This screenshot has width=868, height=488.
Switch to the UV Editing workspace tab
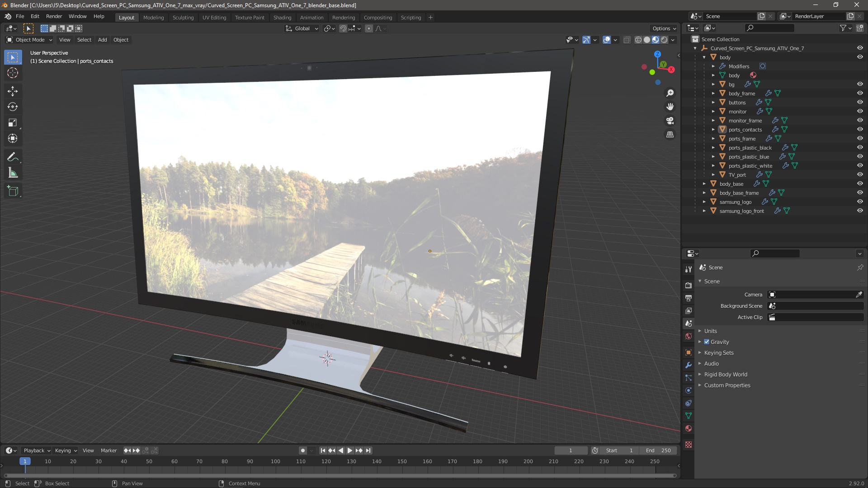pos(214,18)
